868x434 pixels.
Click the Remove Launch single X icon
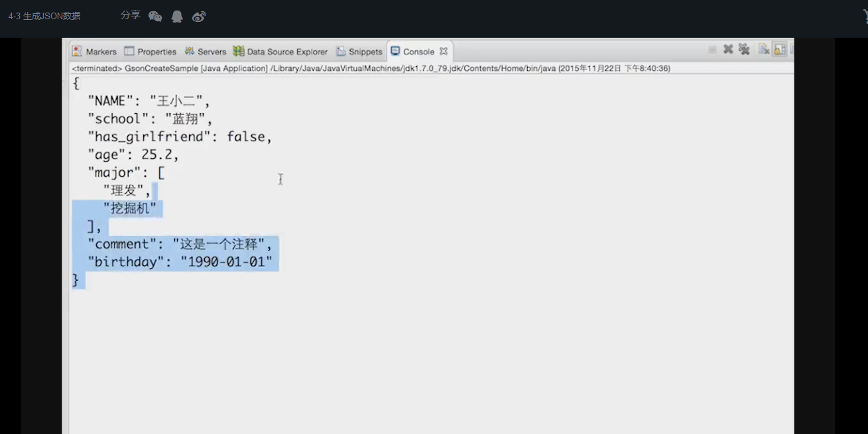pos(728,49)
